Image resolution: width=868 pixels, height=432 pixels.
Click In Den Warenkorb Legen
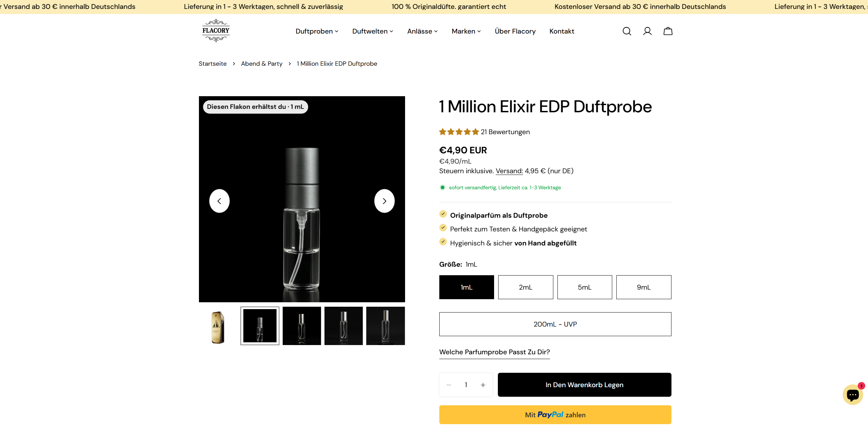584,385
